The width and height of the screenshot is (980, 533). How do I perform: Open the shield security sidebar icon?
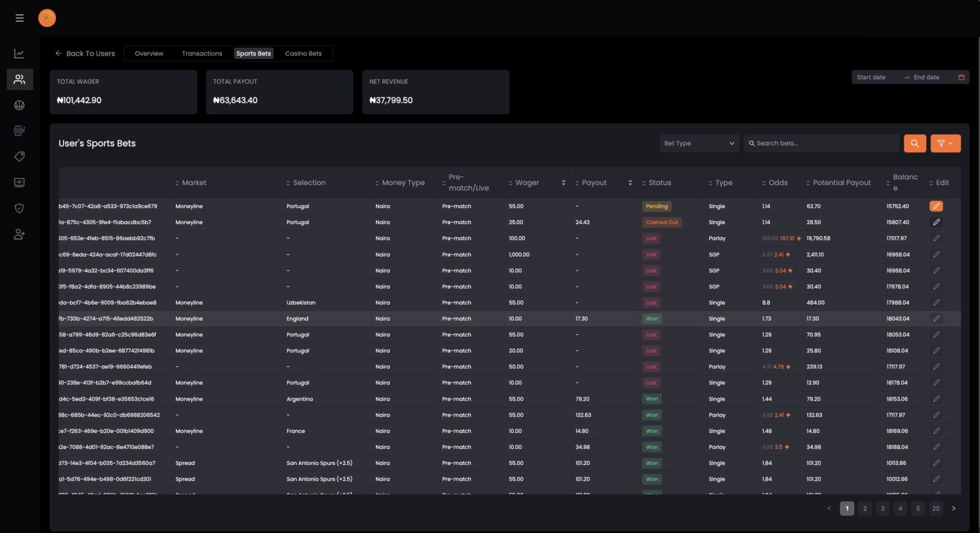20,209
